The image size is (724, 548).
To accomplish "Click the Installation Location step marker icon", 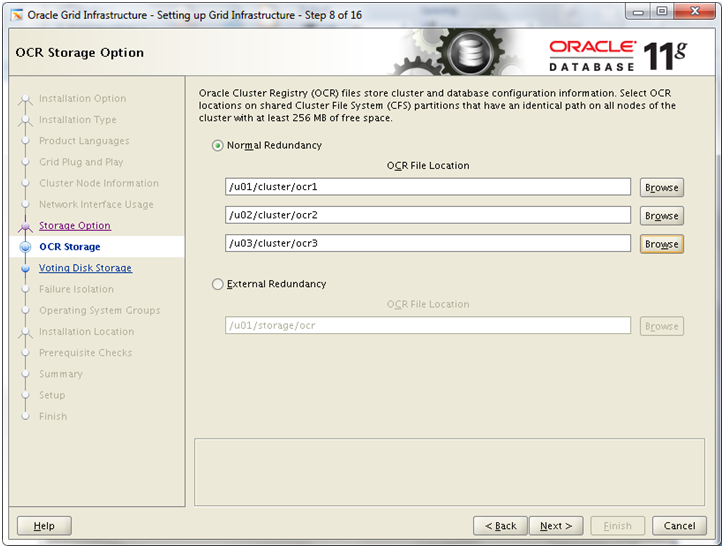I will pyautogui.click(x=25, y=333).
